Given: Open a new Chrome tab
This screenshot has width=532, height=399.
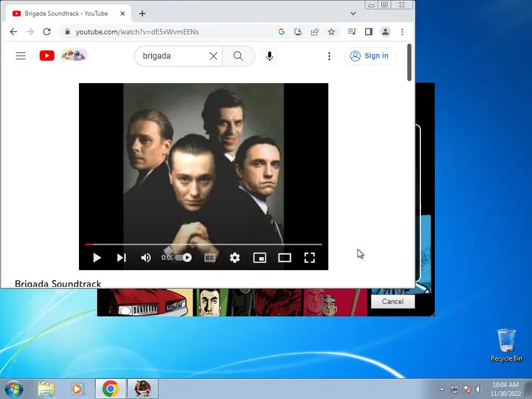Looking at the screenshot, I should pos(142,14).
